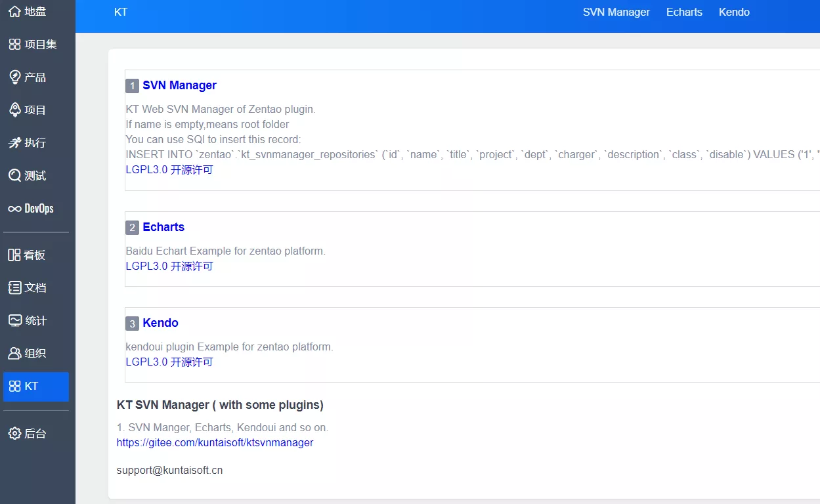Switch to Echarts top tab

pyautogui.click(x=684, y=12)
